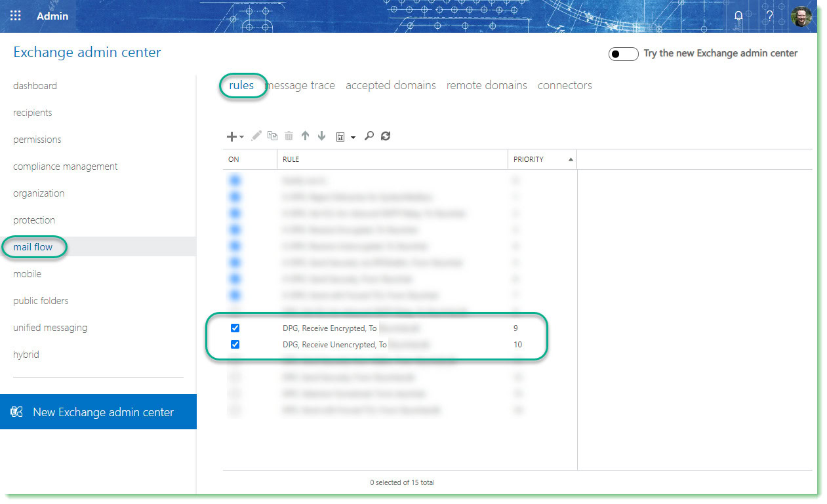Open mobile in the sidebar
The width and height of the screenshot is (827, 504).
tap(27, 274)
